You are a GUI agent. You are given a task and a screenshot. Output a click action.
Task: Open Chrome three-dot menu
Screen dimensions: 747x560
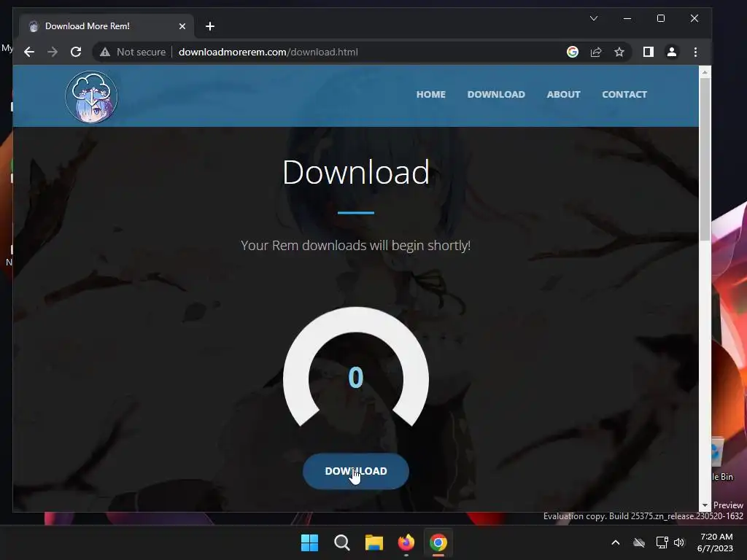click(x=695, y=52)
